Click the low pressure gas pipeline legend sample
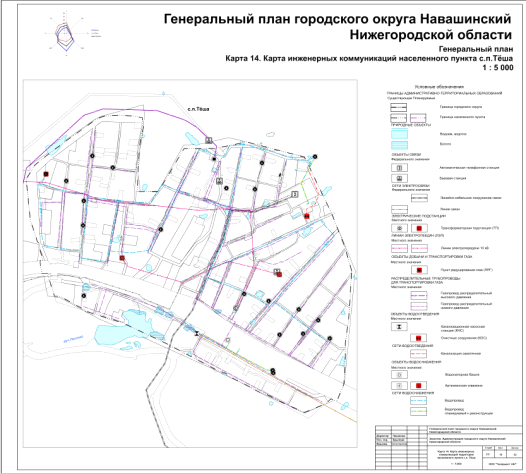This screenshot has height=474, width=526. (x=419, y=306)
